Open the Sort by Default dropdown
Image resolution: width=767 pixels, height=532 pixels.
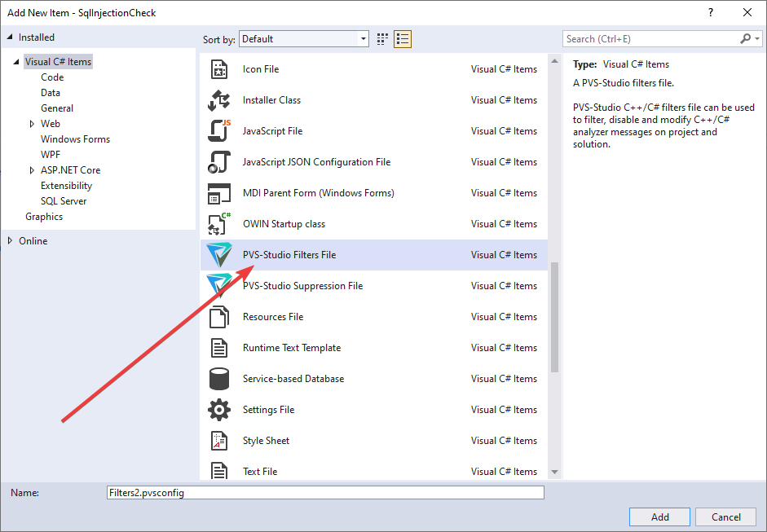point(304,39)
